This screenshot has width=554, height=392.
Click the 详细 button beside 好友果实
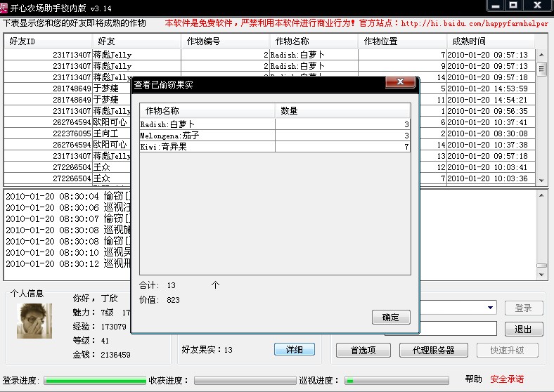point(294,349)
